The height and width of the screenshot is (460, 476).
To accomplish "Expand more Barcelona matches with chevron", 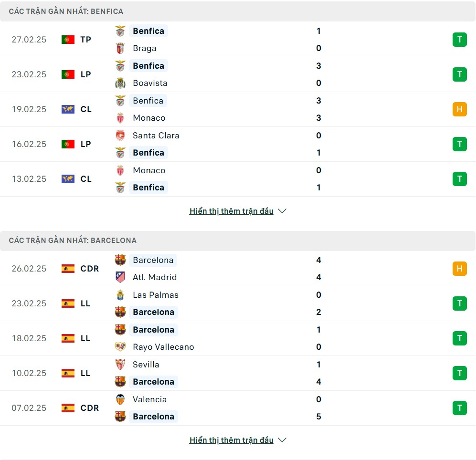I will (282, 440).
